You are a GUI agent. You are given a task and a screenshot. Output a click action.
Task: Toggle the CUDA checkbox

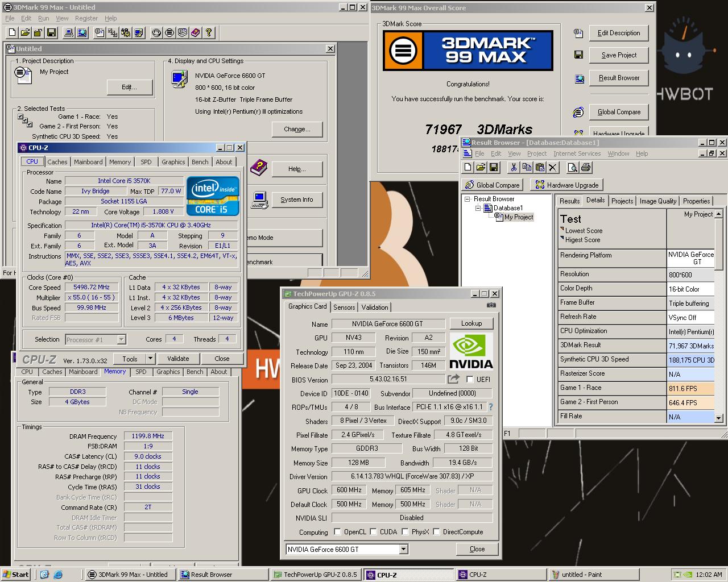coord(373,532)
